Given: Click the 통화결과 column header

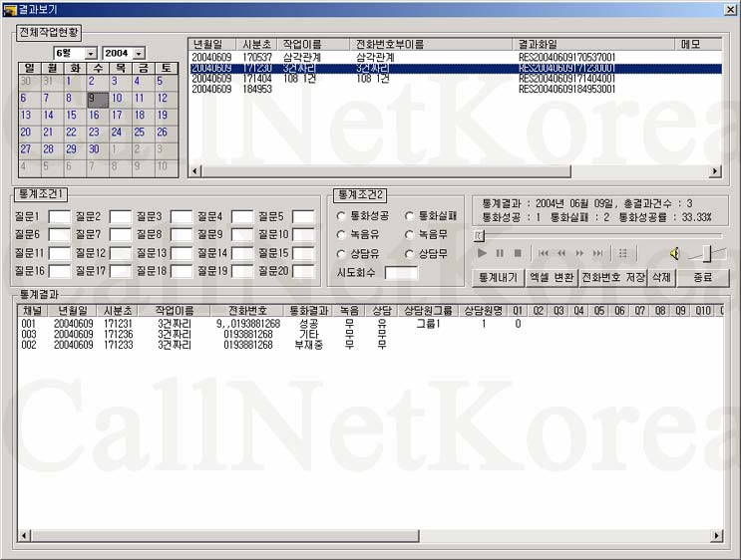Looking at the screenshot, I should point(308,311).
